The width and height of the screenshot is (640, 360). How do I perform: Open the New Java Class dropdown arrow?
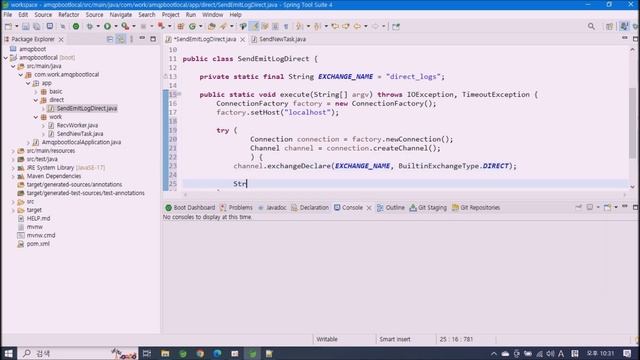(200, 27)
